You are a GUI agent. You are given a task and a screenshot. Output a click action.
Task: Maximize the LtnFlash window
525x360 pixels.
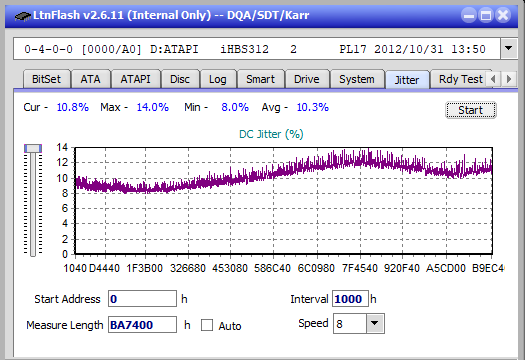coord(486,15)
